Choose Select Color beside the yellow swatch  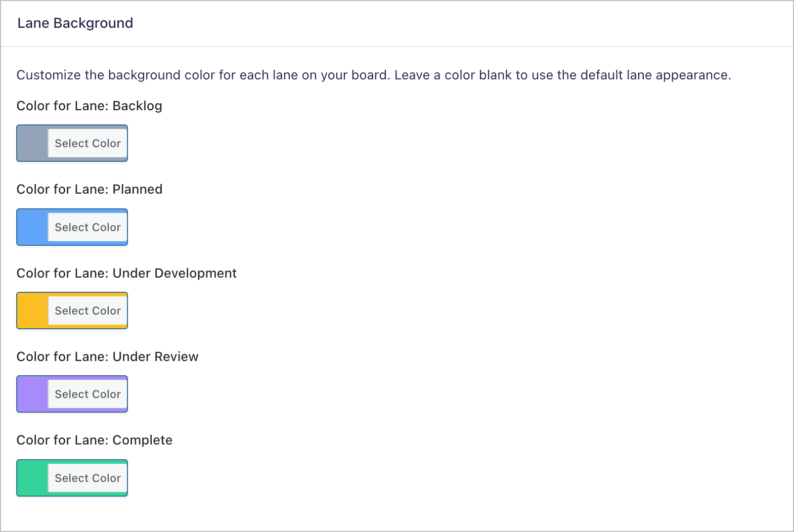(x=87, y=311)
